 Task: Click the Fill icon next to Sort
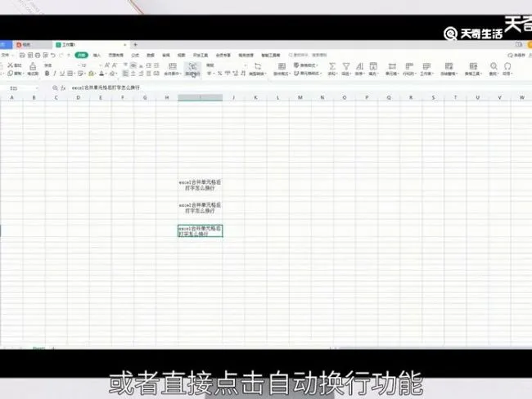tap(373, 66)
